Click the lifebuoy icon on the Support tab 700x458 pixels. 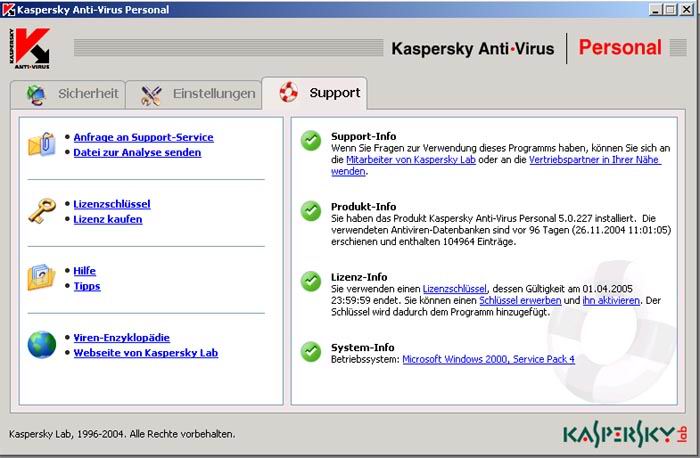point(288,92)
